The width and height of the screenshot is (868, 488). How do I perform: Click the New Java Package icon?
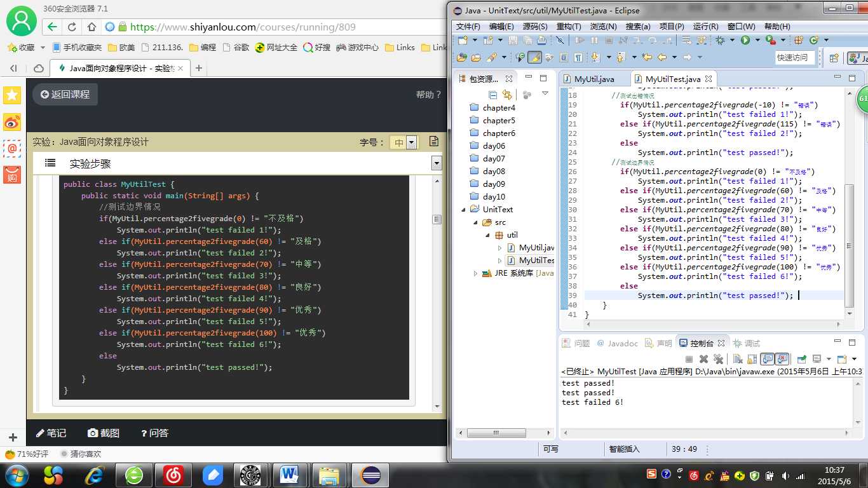pyautogui.click(x=798, y=40)
